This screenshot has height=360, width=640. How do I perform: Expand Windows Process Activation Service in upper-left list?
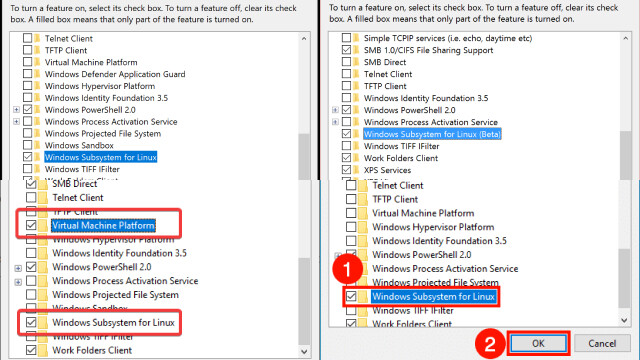coord(16,122)
